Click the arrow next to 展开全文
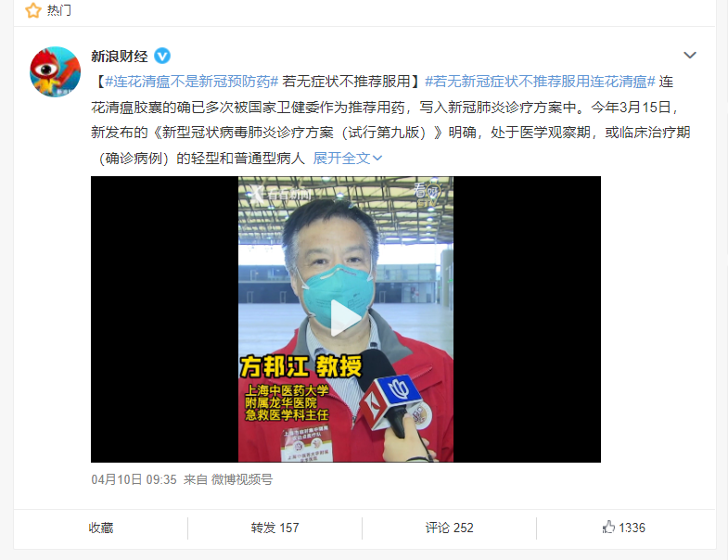Image resolution: width=728 pixels, height=560 pixels. point(377,159)
